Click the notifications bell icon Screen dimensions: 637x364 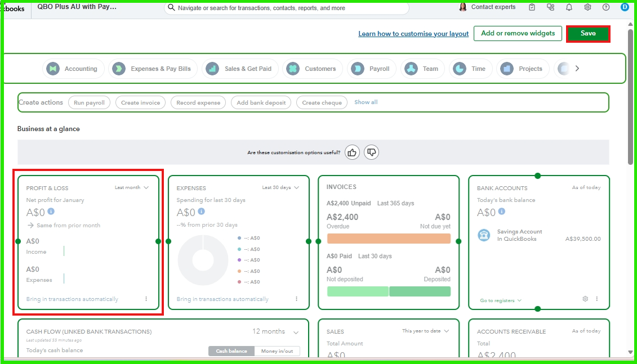[569, 7]
